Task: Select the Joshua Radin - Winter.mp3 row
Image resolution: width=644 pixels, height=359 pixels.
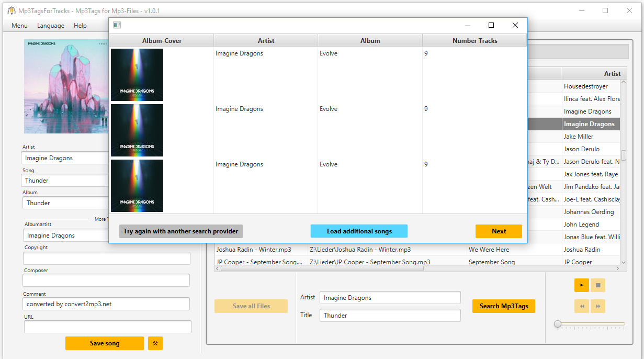Action: pyautogui.click(x=417, y=250)
